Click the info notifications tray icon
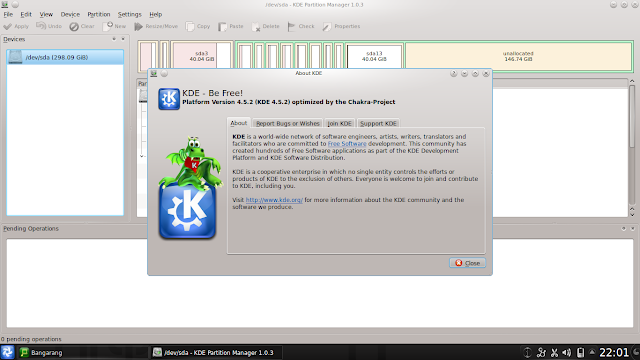 tap(527, 353)
